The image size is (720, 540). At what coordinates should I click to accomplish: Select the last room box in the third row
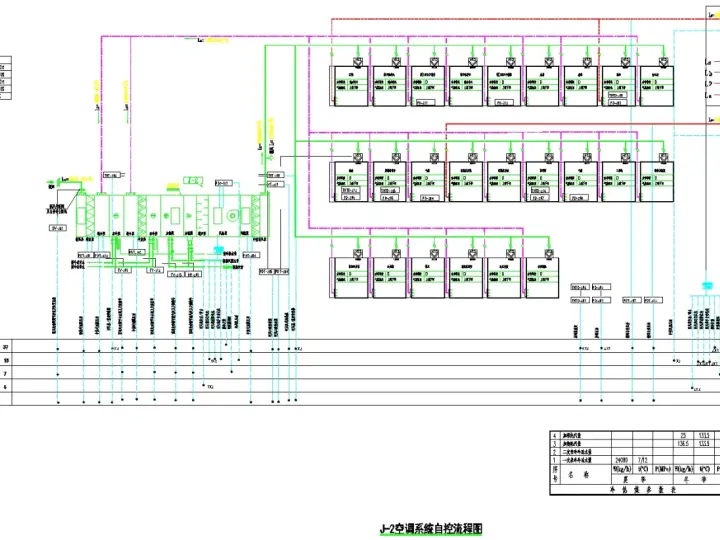click(542, 278)
